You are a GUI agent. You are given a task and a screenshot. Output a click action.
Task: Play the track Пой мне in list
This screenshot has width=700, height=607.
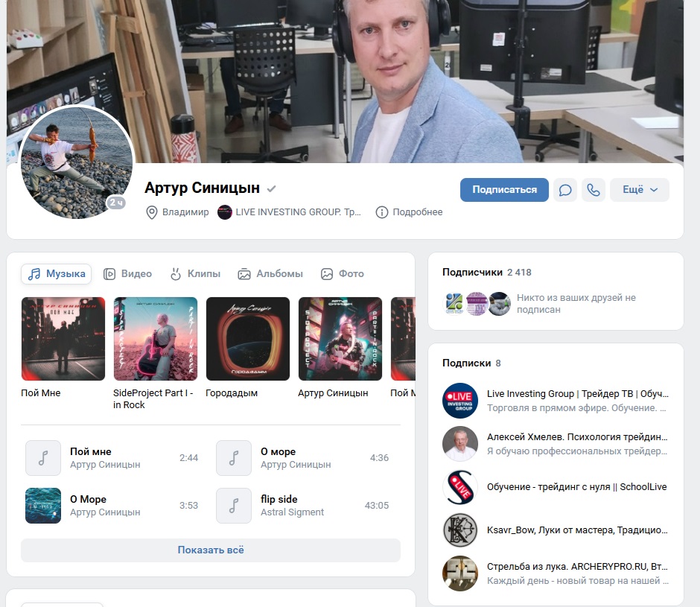[x=43, y=458]
